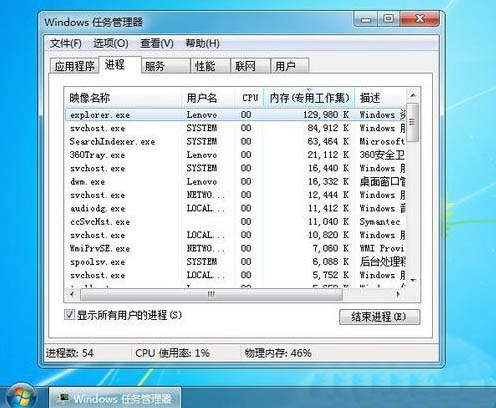
Task: Click the horizontal scrollbar thumb
Action: [x=212, y=295]
